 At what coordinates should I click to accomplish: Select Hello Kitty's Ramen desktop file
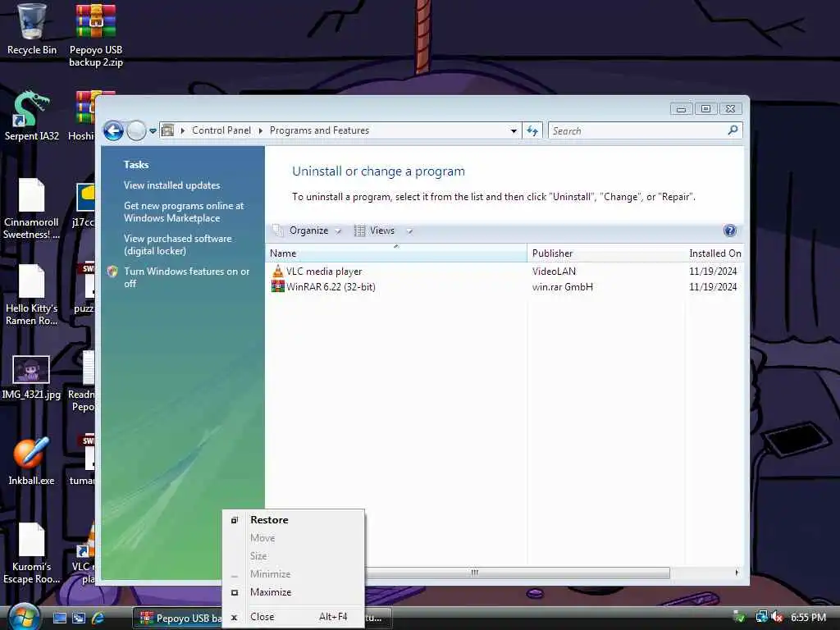click(x=32, y=295)
